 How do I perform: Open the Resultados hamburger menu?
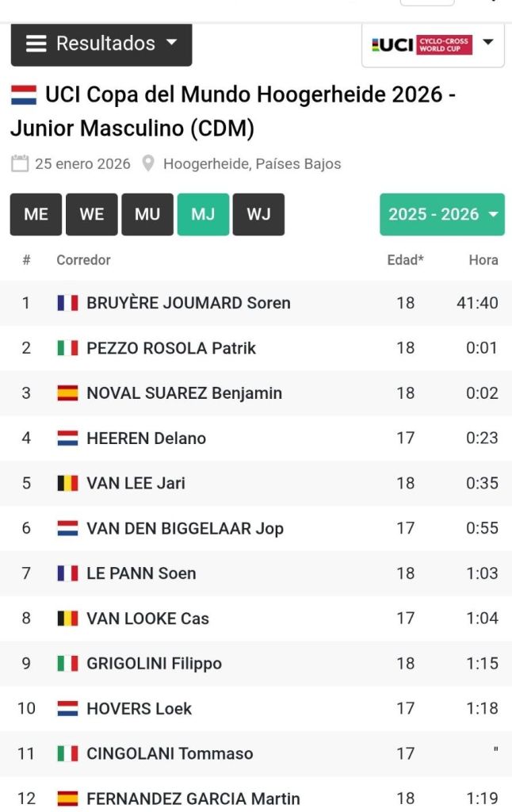point(101,44)
